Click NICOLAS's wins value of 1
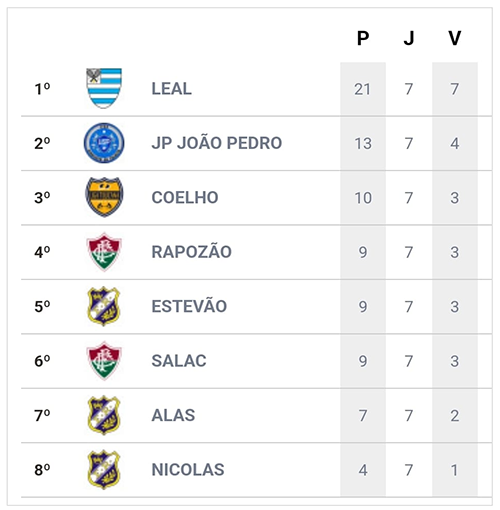This screenshot has height=510, width=500. [455, 470]
